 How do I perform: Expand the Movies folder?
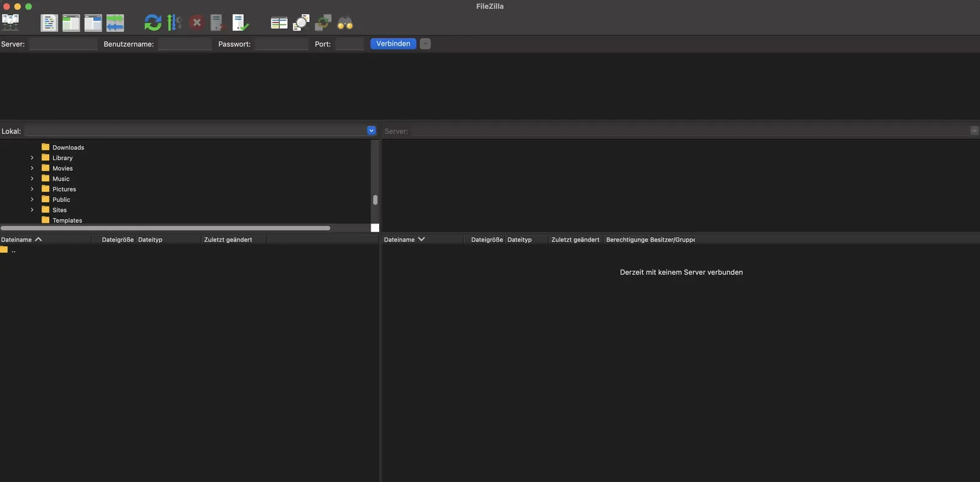(x=32, y=168)
